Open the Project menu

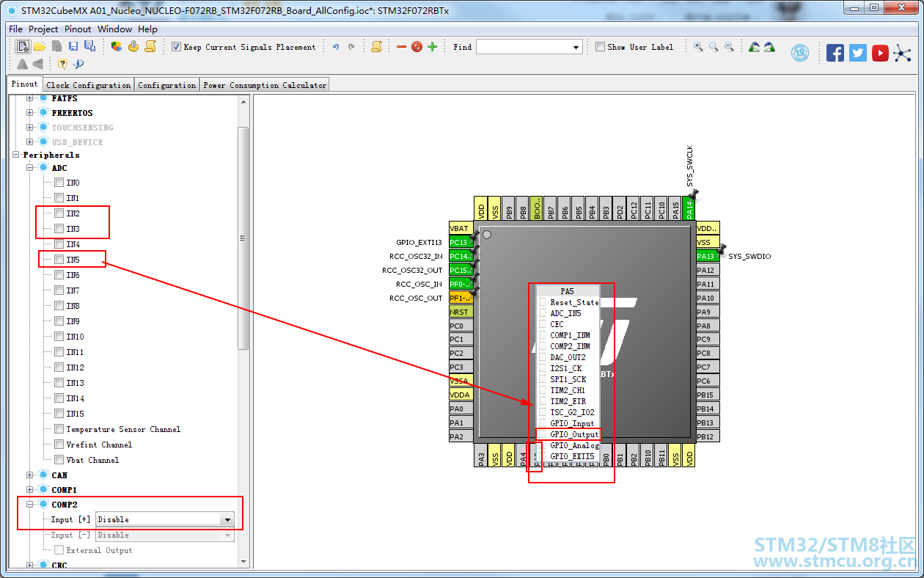pyautogui.click(x=43, y=29)
